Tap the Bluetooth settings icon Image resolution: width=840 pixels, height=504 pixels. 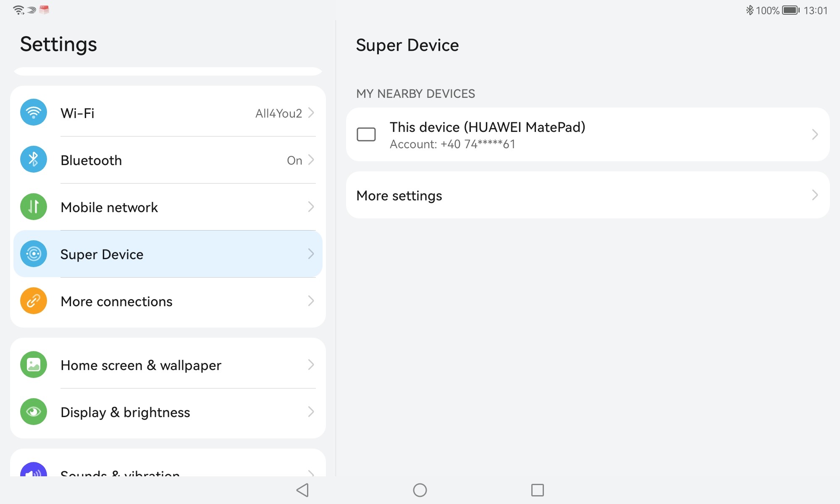(x=34, y=160)
